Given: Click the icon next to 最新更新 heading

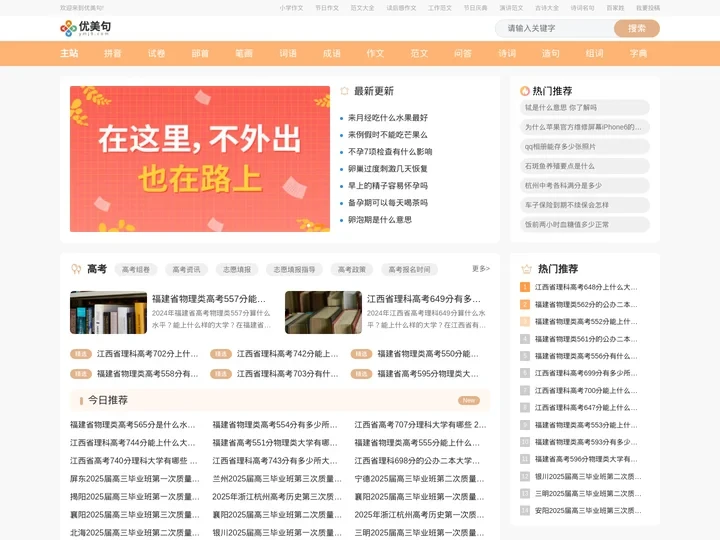Looking at the screenshot, I should [x=344, y=91].
